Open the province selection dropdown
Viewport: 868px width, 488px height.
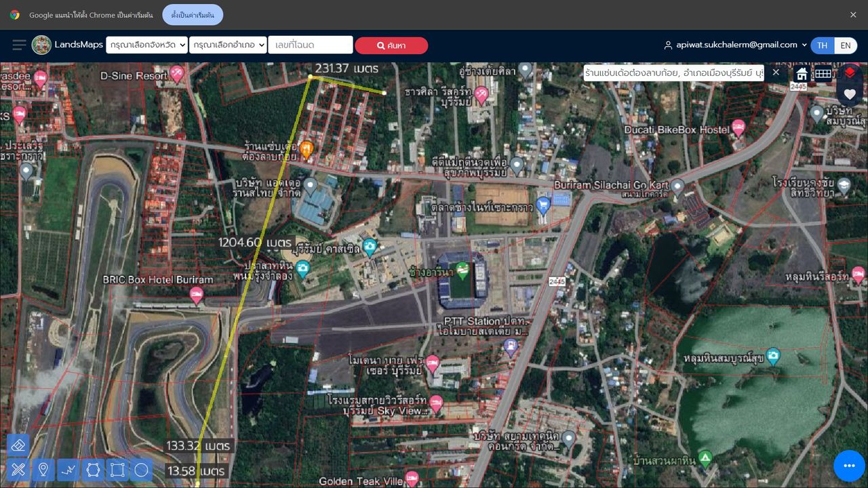[146, 45]
